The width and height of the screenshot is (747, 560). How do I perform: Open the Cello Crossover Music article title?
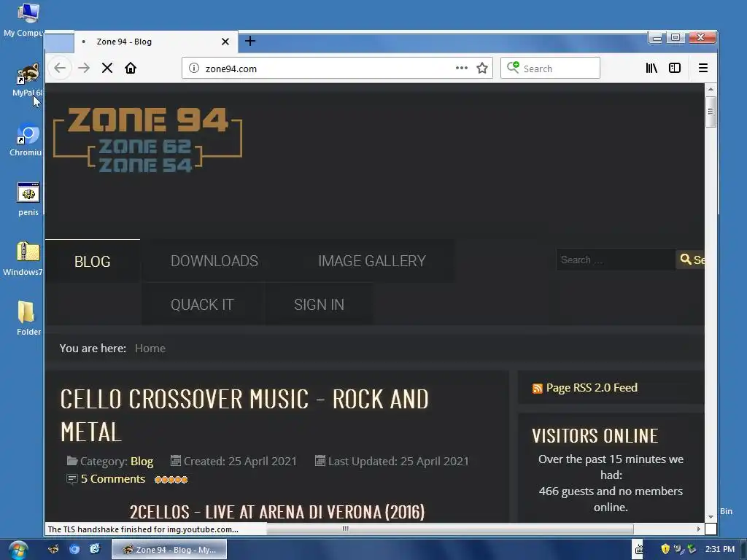click(244, 415)
